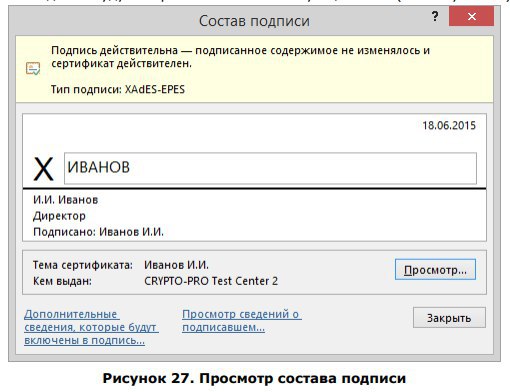Open certificate with Просмотр... button
The height and width of the screenshot is (392, 510).
[435, 269]
